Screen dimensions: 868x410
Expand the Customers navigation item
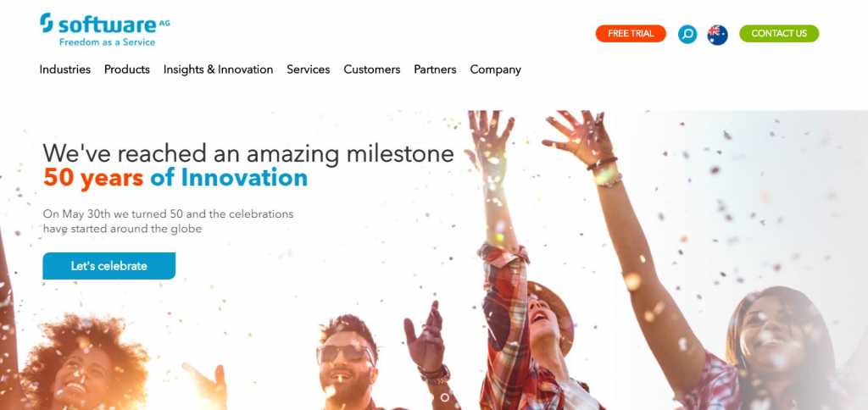372,69
